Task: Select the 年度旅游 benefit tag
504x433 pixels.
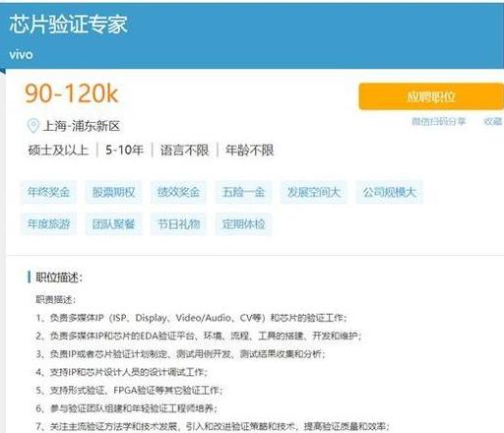Action: [x=48, y=224]
